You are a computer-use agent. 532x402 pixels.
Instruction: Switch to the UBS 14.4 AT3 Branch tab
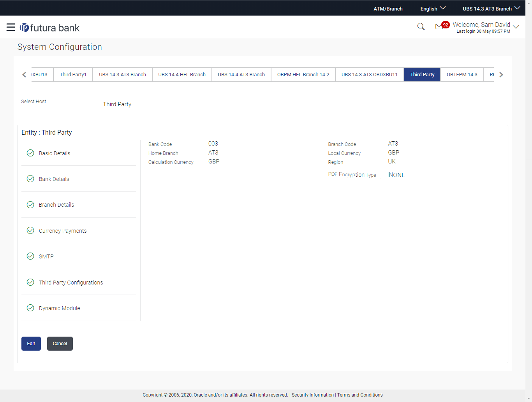click(x=241, y=74)
